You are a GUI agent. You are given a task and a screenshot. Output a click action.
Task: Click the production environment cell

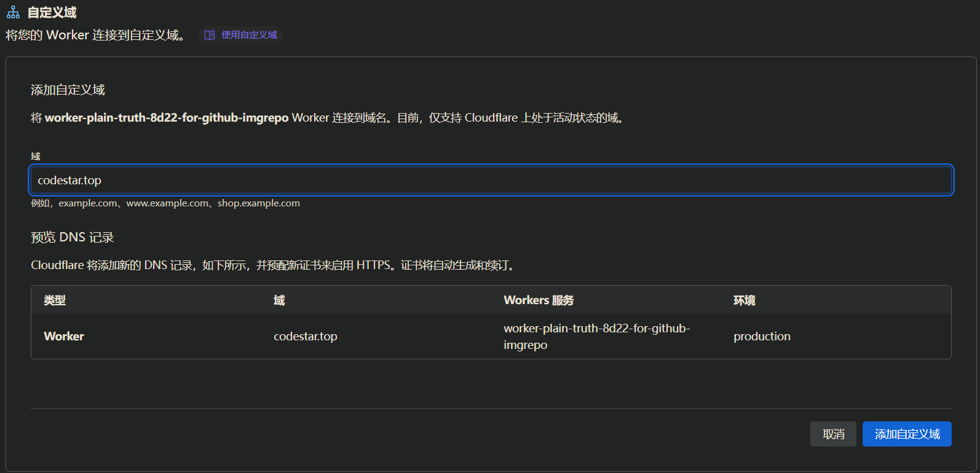[x=762, y=336]
